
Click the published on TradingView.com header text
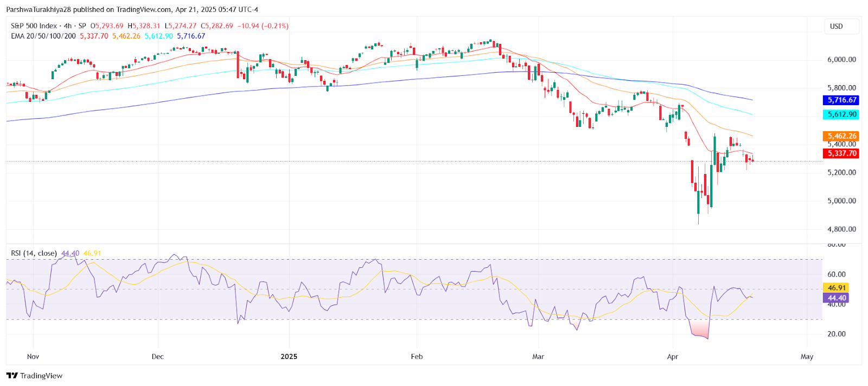pos(123,10)
